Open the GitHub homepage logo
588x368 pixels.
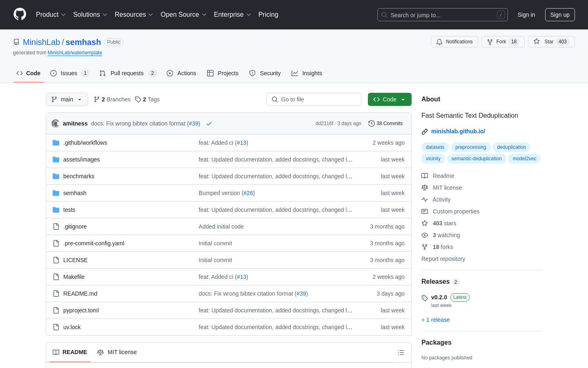(20, 14)
